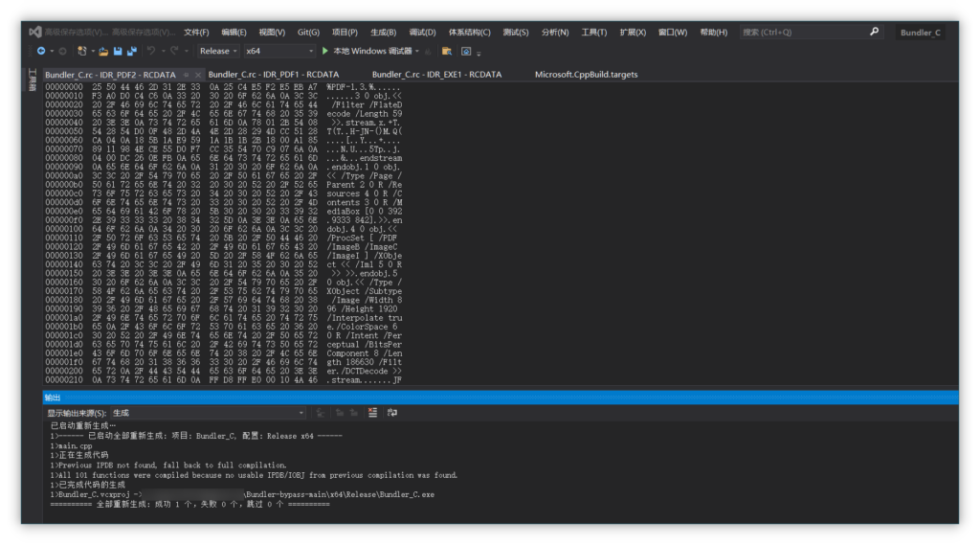Open the Git(G) menu
Image resolution: width=980 pixels, height=545 pixels.
pos(308,32)
